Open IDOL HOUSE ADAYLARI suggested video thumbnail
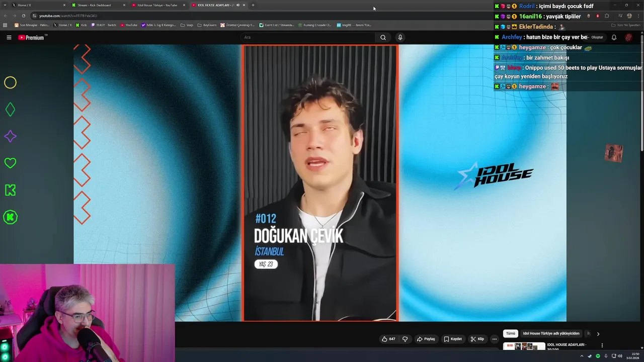Viewport: 644px width, 362px height. pos(524,346)
